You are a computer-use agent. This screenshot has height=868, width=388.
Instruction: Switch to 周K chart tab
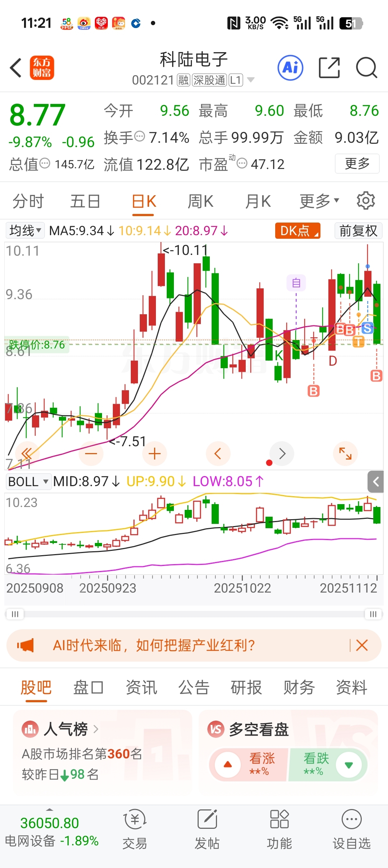click(200, 201)
